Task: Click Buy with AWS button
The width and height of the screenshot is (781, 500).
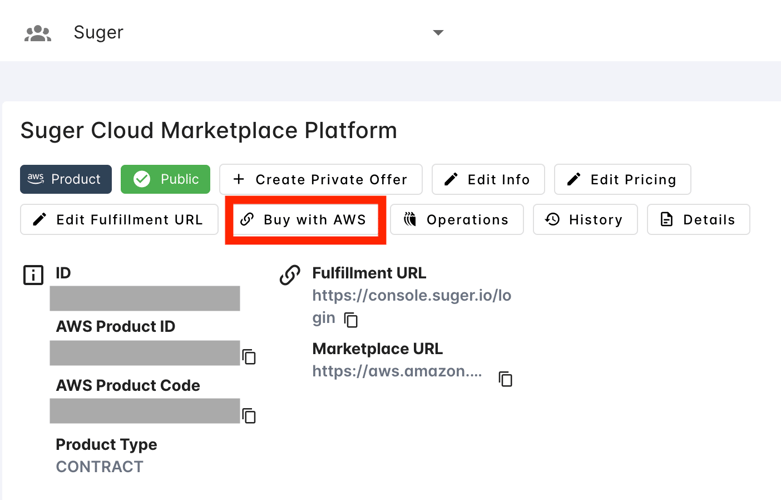Action: [x=305, y=219]
